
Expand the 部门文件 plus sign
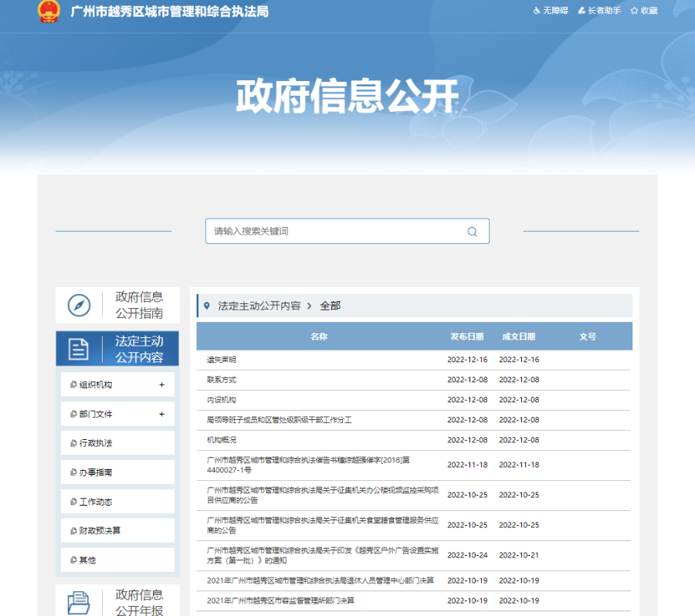point(161,414)
